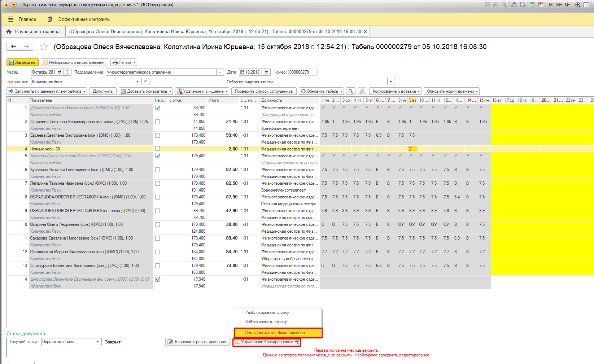
Task: Toggle checkbox in Ночные часы 60 row
Action: click(x=157, y=149)
